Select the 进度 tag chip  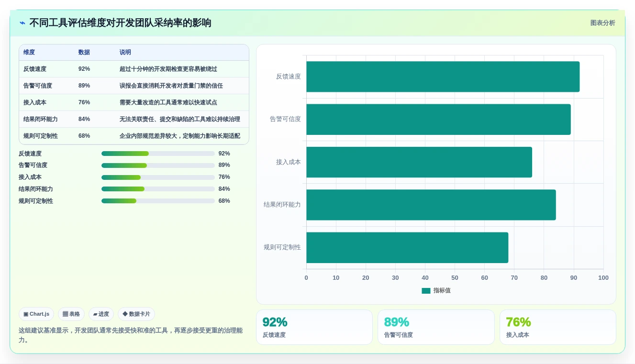coord(101,314)
